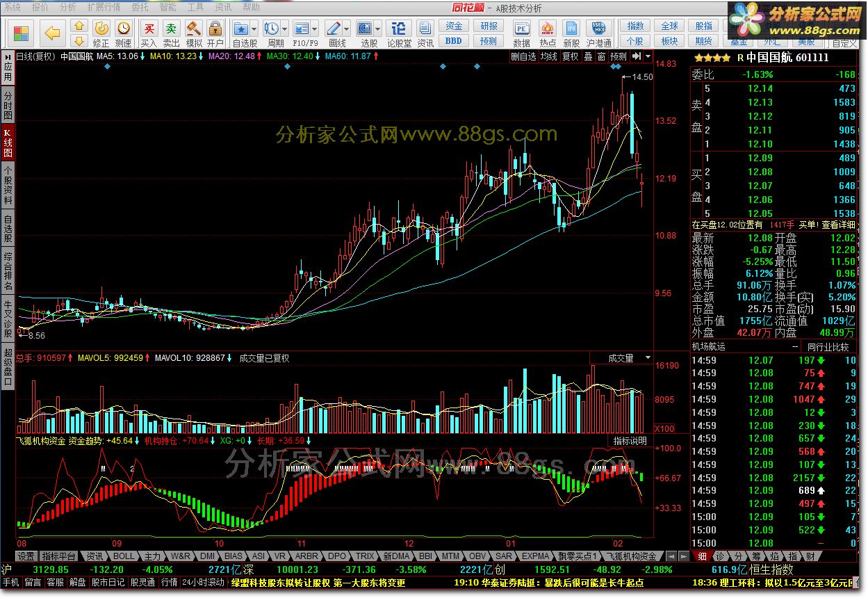This screenshot has width=868, height=598.
Task: Select the EXPMA indicator tab
Action: (535, 556)
